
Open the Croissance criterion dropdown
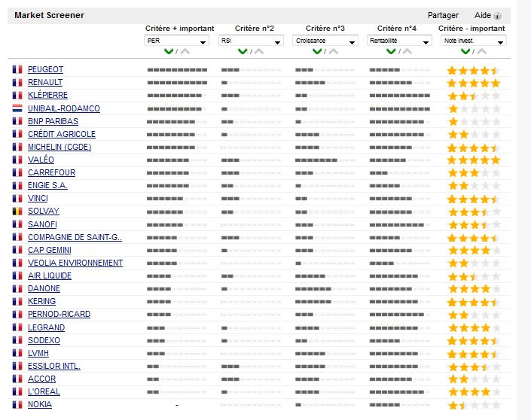coord(325,41)
